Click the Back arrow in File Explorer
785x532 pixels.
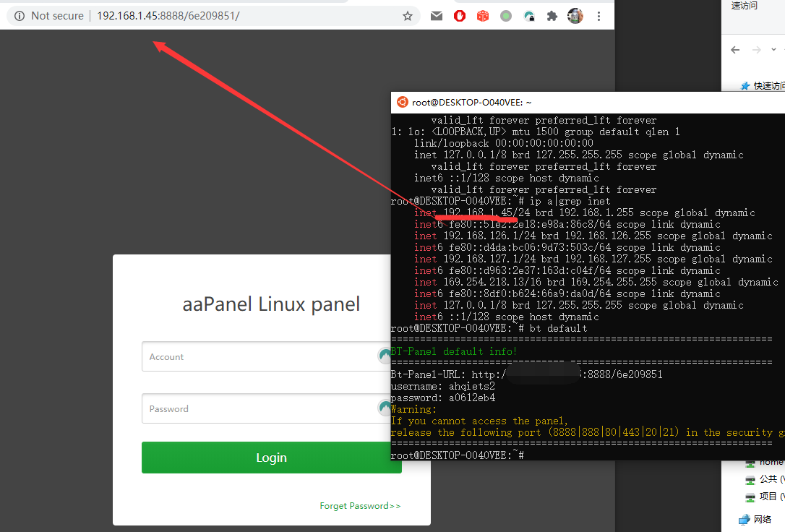click(x=735, y=50)
